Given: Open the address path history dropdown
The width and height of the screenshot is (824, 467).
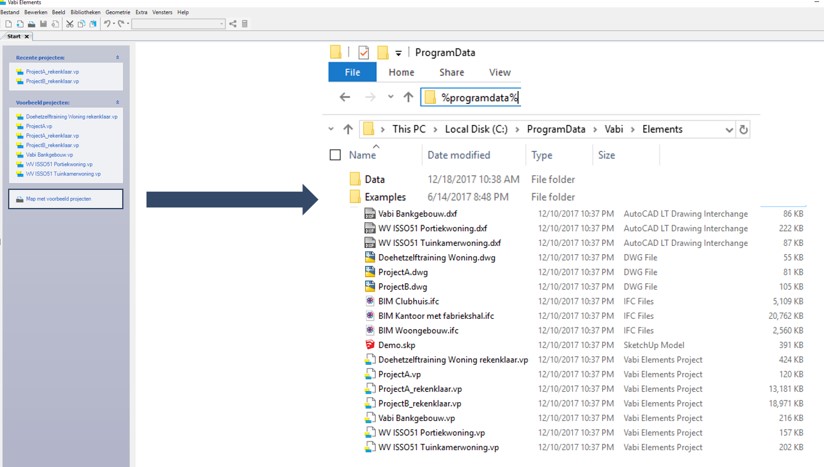Looking at the screenshot, I should click(x=728, y=129).
